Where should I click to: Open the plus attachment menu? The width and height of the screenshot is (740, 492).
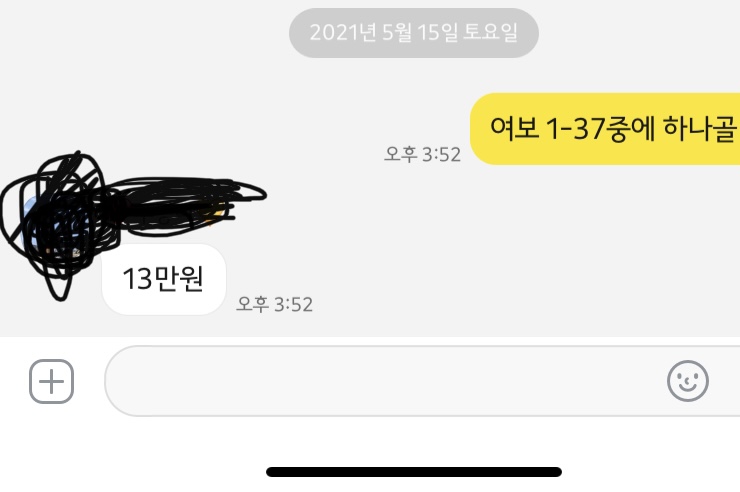point(51,381)
